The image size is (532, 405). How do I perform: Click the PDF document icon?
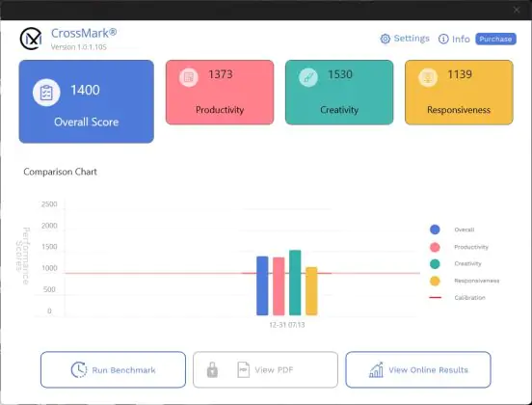[243, 369]
